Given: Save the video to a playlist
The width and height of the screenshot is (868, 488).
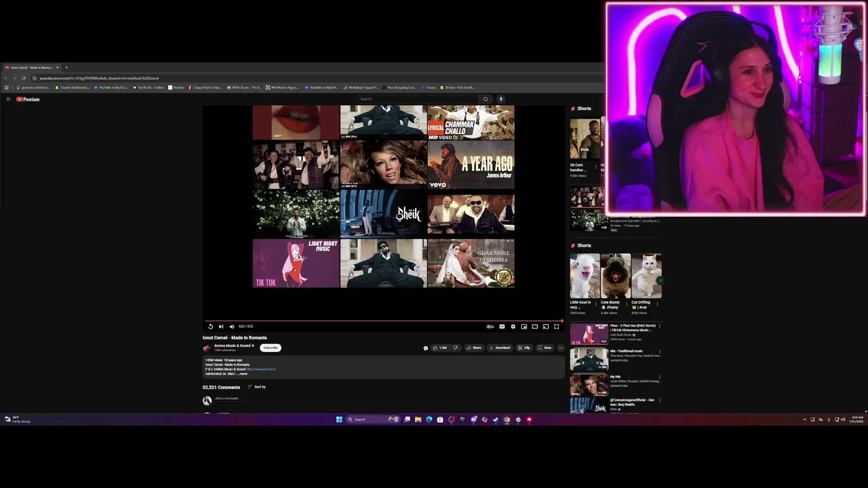Looking at the screenshot, I should (x=545, y=348).
